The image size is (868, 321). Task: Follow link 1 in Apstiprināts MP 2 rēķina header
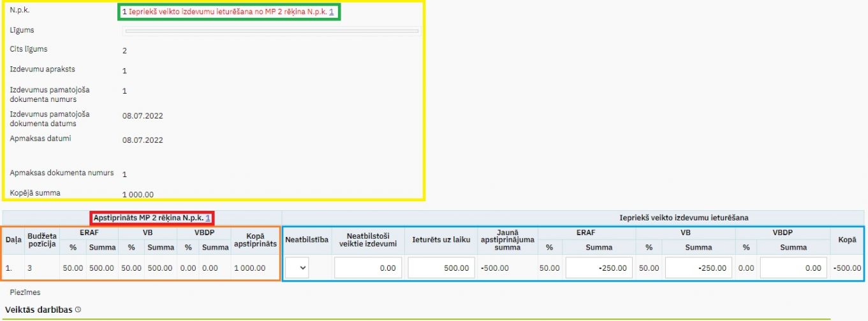(208, 218)
